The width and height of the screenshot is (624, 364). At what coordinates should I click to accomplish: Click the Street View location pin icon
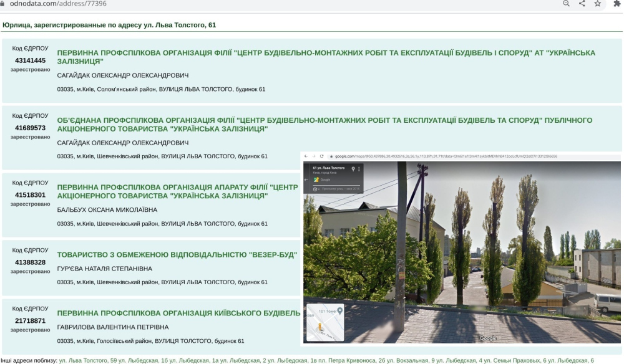[x=353, y=169]
